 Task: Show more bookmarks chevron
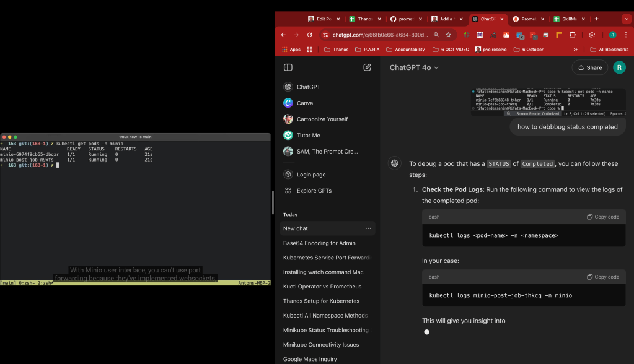point(575,50)
